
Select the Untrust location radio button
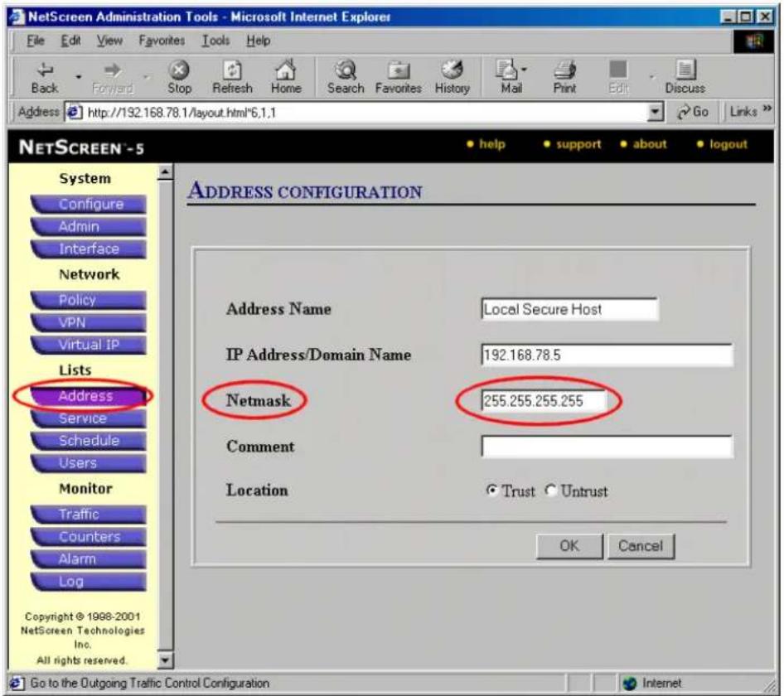[x=550, y=491]
